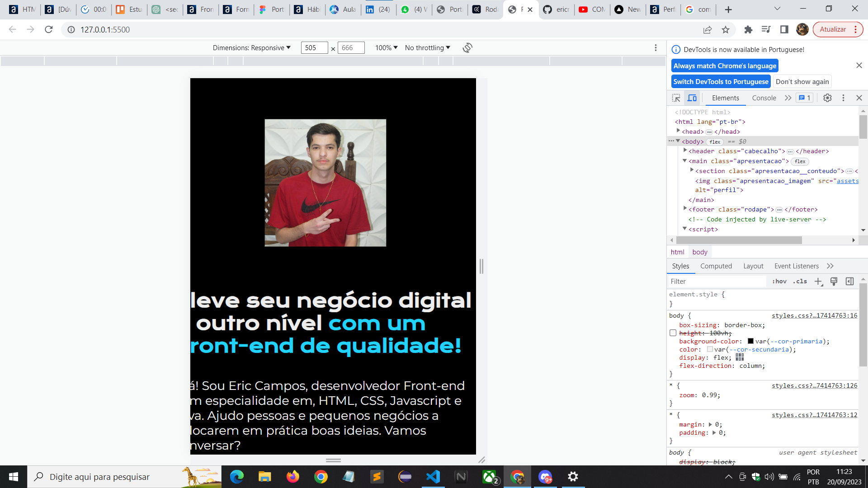Open DevTools settings gear
868x488 pixels.
coord(827,98)
